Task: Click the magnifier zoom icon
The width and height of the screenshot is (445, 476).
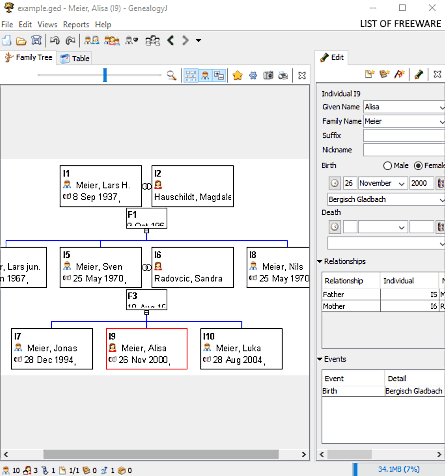Action: (x=171, y=75)
